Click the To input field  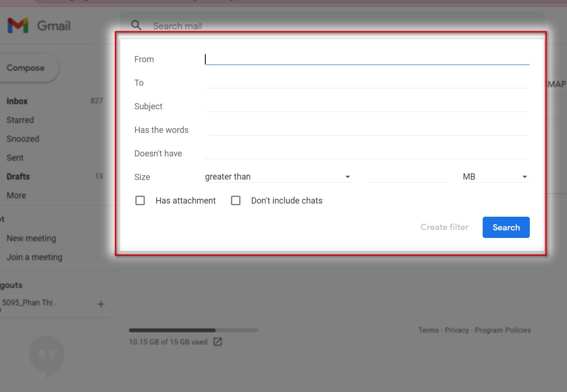tap(367, 82)
